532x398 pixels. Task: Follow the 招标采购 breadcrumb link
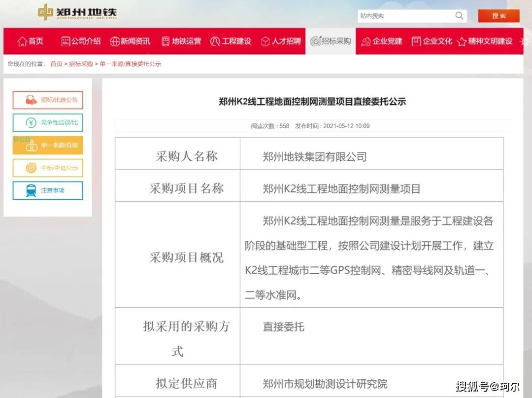point(81,64)
